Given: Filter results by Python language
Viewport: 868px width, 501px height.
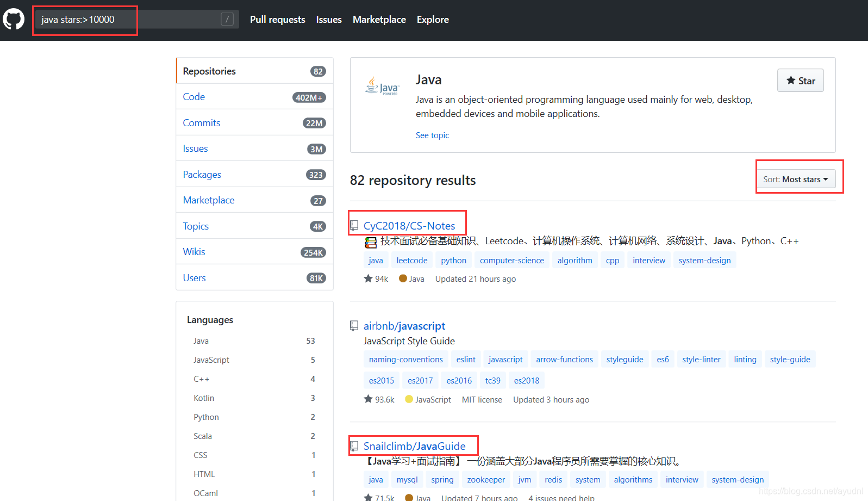Looking at the screenshot, I should [254, 417].
